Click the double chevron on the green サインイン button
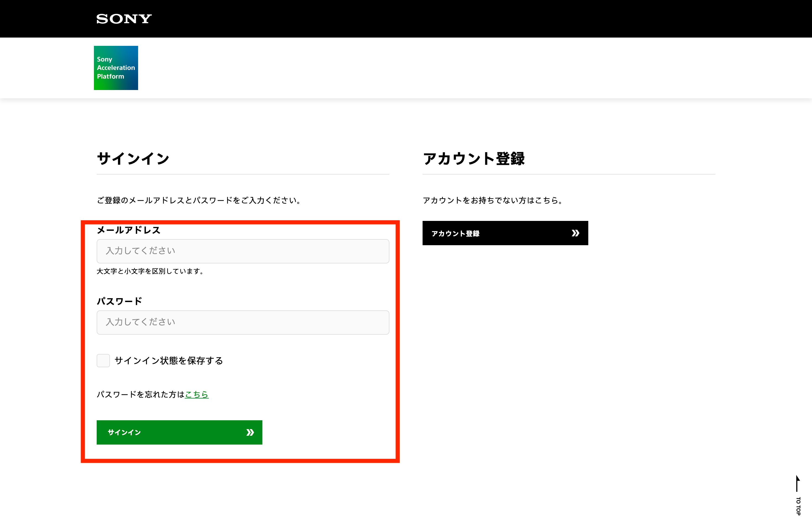Screen dimensions: 812x531 coord(250,432)
